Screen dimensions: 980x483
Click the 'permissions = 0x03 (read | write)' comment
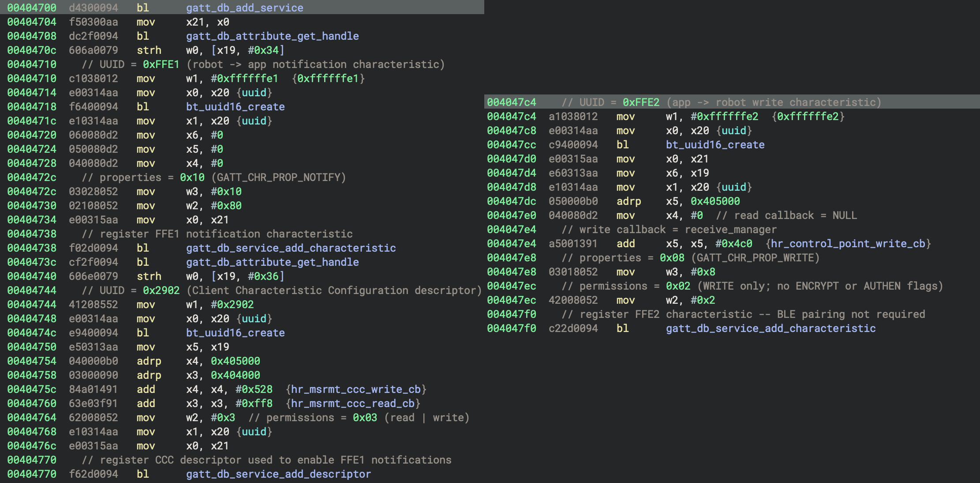[359, 418]
